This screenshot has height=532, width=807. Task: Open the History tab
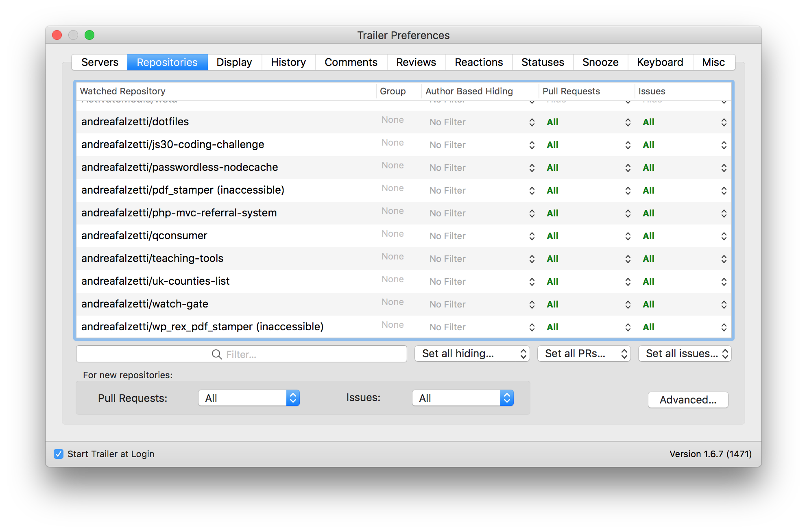click(288, 62)
